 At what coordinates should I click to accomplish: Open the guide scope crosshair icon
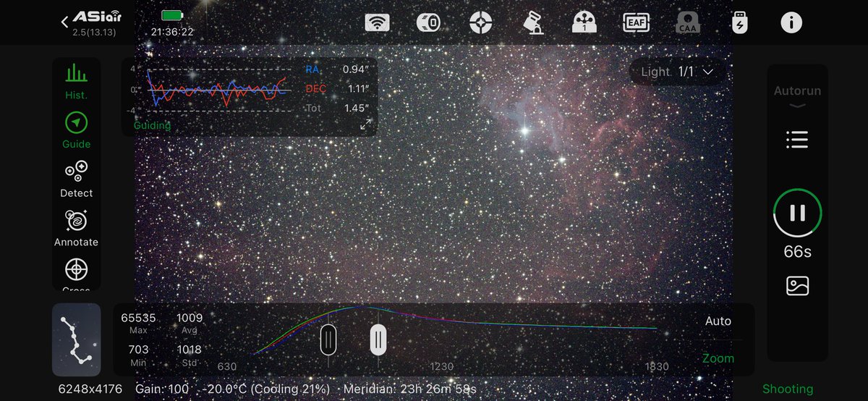[x=480, y=22]
